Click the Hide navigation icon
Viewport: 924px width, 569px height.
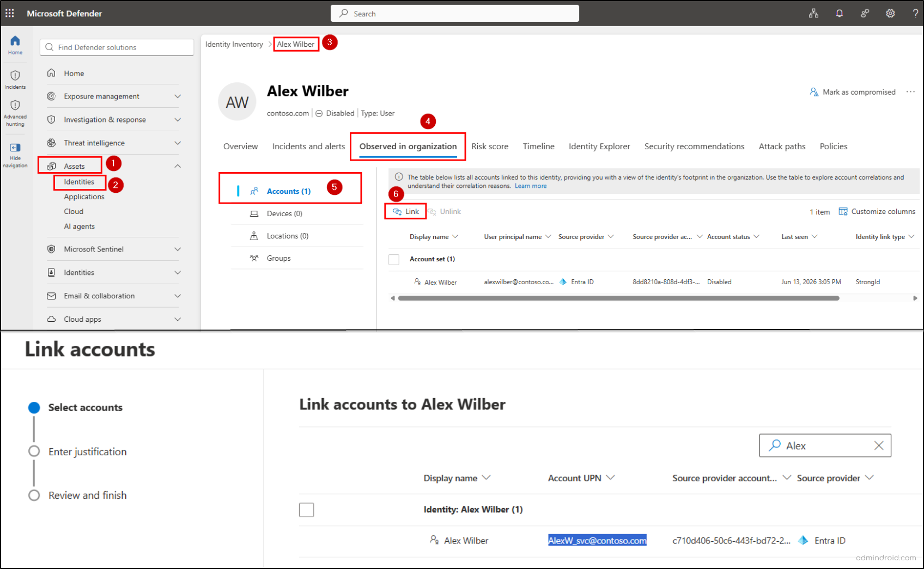[15, 148]
